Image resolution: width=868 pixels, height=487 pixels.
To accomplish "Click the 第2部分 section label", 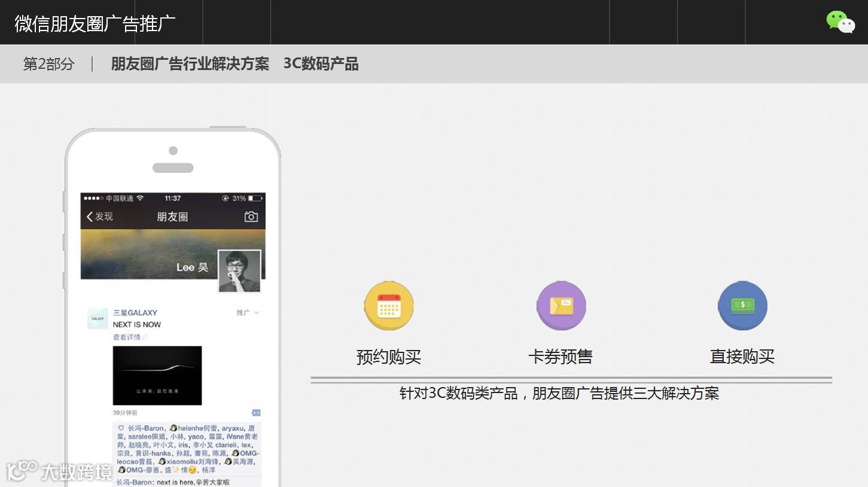I will 48,64.
